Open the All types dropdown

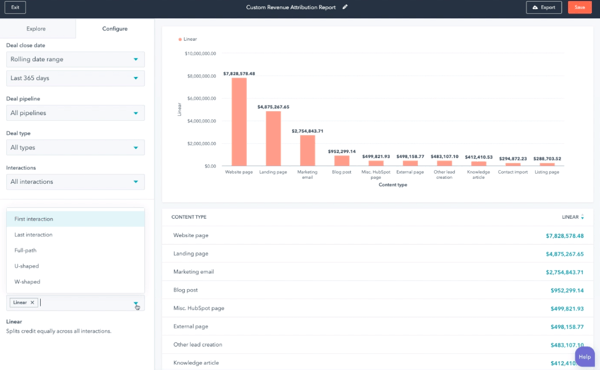click(75, 147)
